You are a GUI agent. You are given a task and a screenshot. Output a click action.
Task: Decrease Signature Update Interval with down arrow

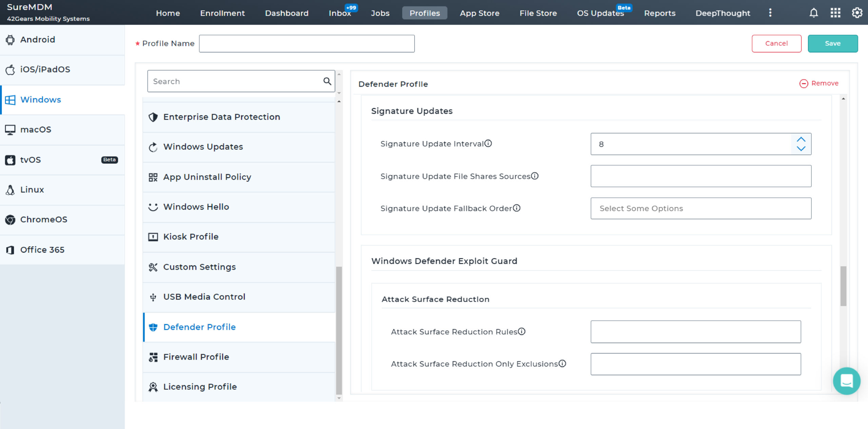801,148
